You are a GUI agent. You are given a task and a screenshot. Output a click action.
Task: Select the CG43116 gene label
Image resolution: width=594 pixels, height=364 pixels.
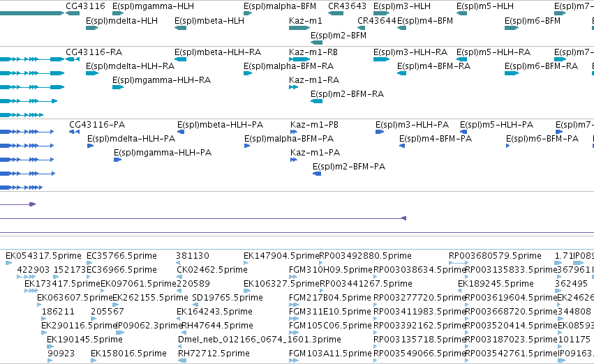click(85, 6)
